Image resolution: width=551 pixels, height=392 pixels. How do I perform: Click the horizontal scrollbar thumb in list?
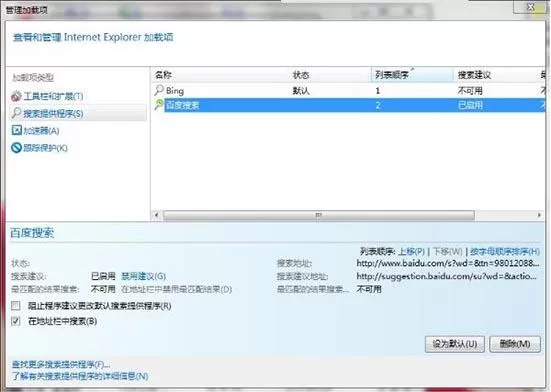[319, 215]
